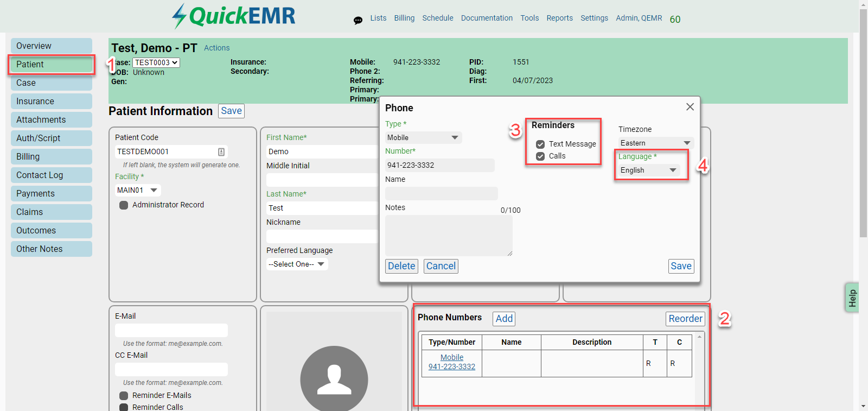Click the Description column header
The width and height of the screenshot is (868, 411).
tap(592, 343)
